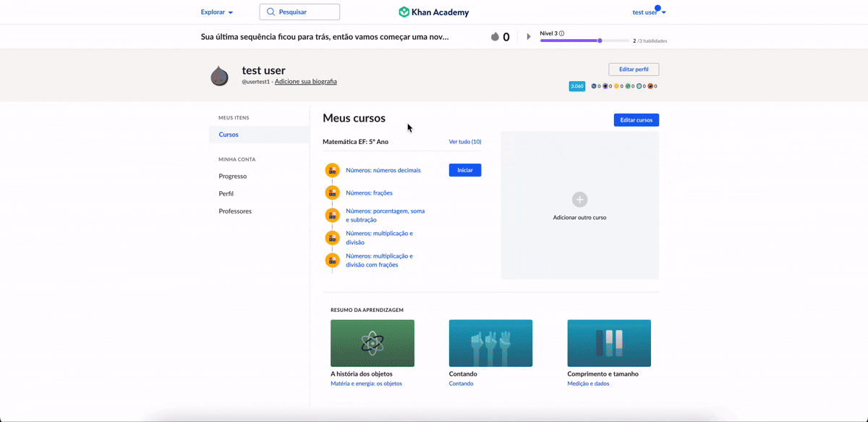Open the test user account dropdown
The height and width of the screenshot is (422, 868).
pos(649,12)
